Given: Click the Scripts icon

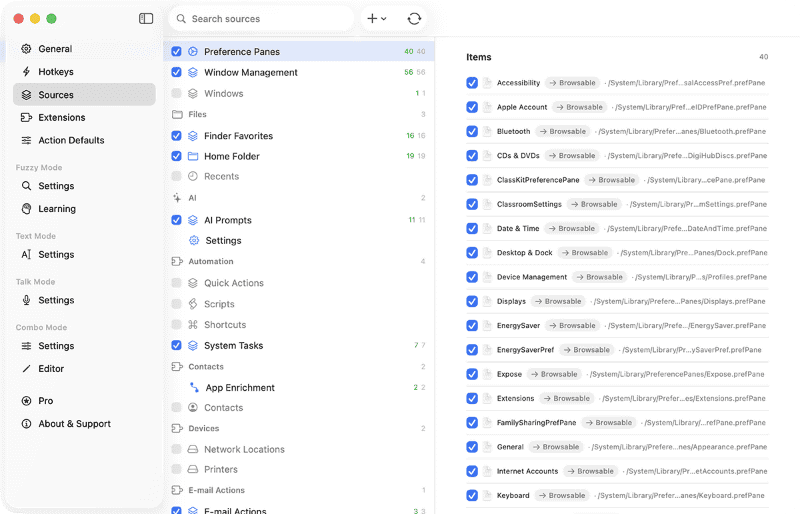Looking at the screenshot, I should [193, 304].
